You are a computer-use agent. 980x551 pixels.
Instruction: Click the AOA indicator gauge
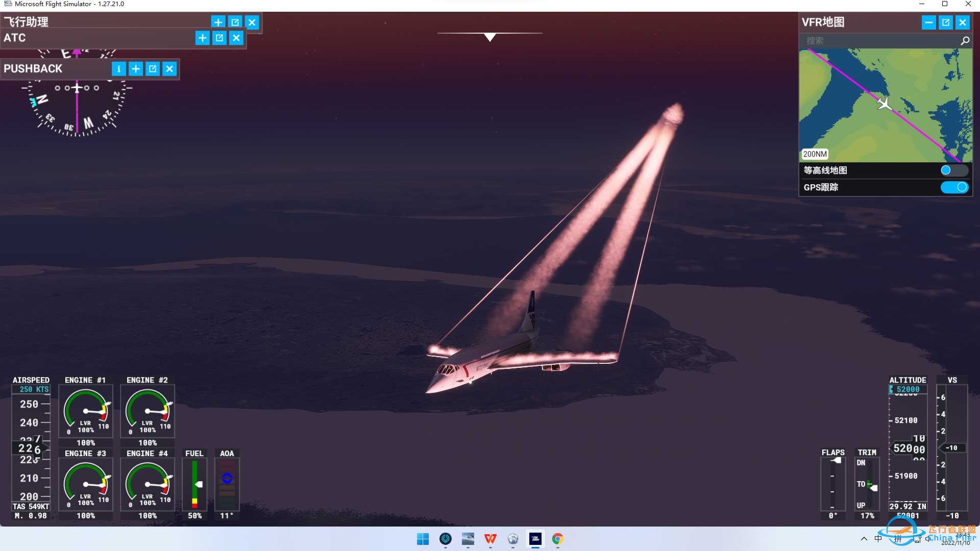pyautogui.click(x=227, y=484)
